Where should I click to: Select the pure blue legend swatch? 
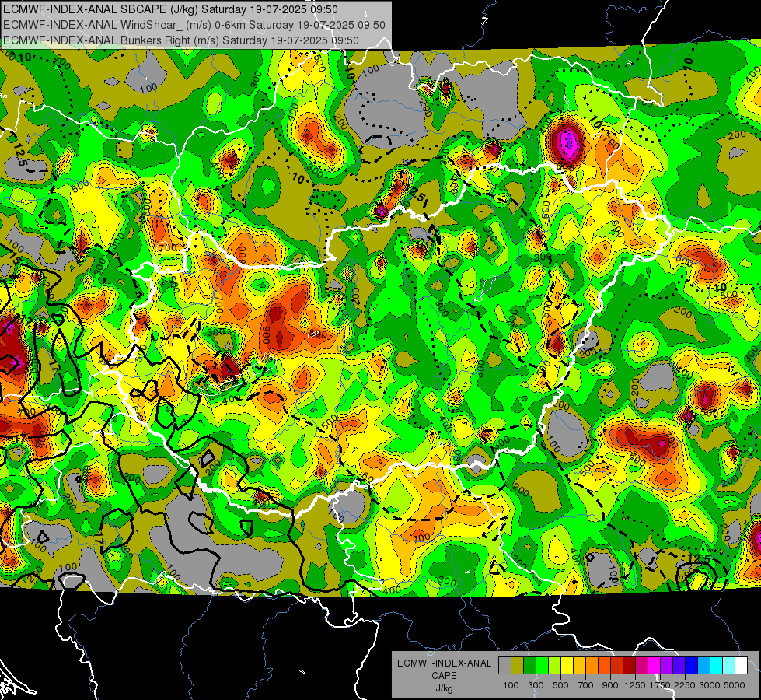click(691, 666)
